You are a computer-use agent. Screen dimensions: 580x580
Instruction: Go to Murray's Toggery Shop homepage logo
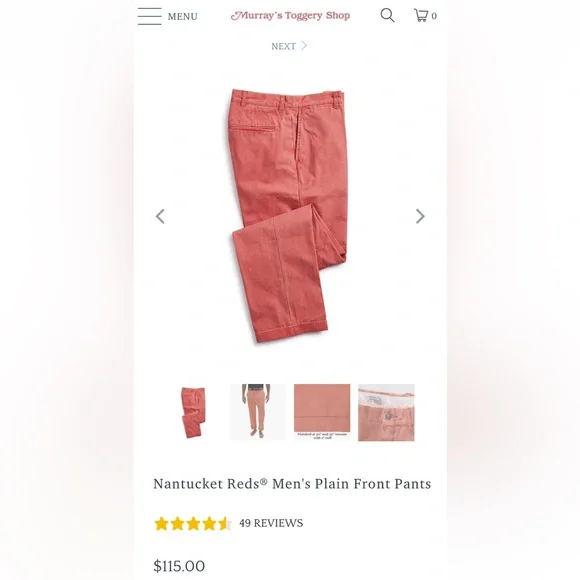pos(290,16)
